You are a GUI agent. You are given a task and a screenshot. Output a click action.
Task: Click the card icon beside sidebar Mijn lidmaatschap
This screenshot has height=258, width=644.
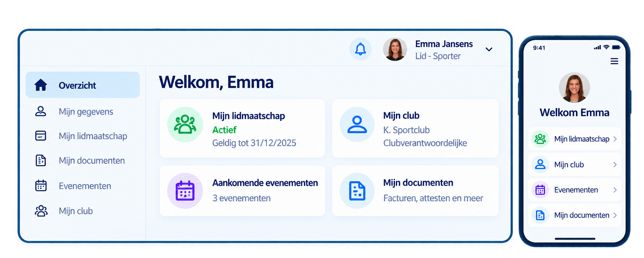point(41,136)
